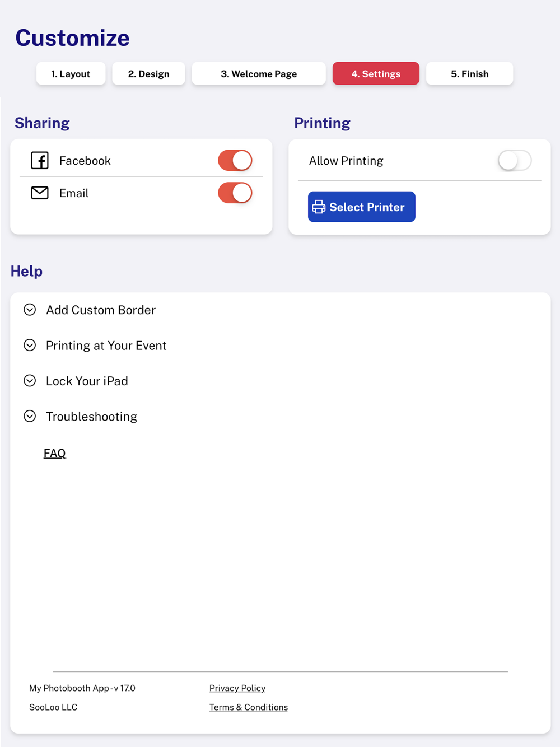
Task: Switch to the 2. Design tab
Action: point(148,74)
